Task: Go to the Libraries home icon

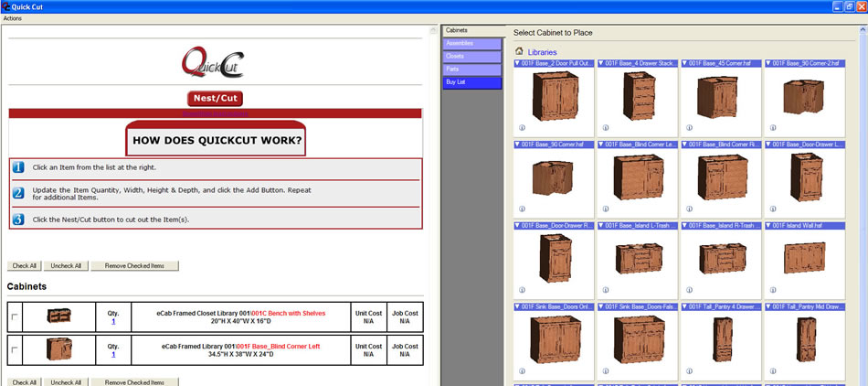Action: click(x=519, y=51)
